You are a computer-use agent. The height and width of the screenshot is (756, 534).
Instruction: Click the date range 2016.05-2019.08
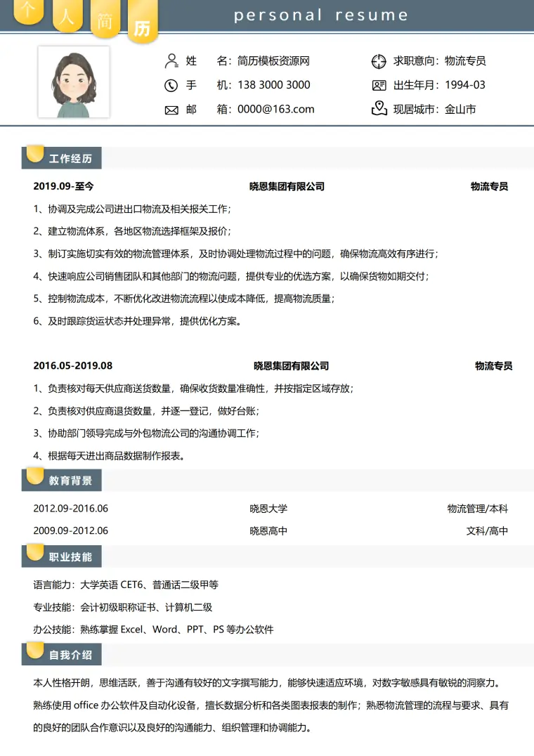click(73, 365)
